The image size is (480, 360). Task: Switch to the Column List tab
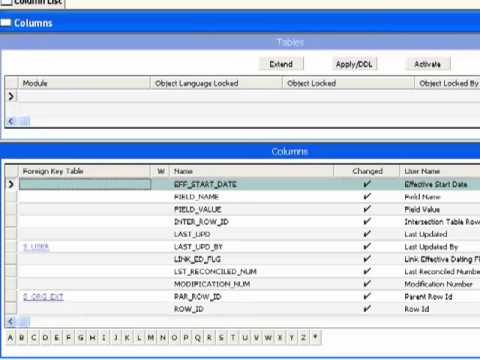click(x=33, y=3)
